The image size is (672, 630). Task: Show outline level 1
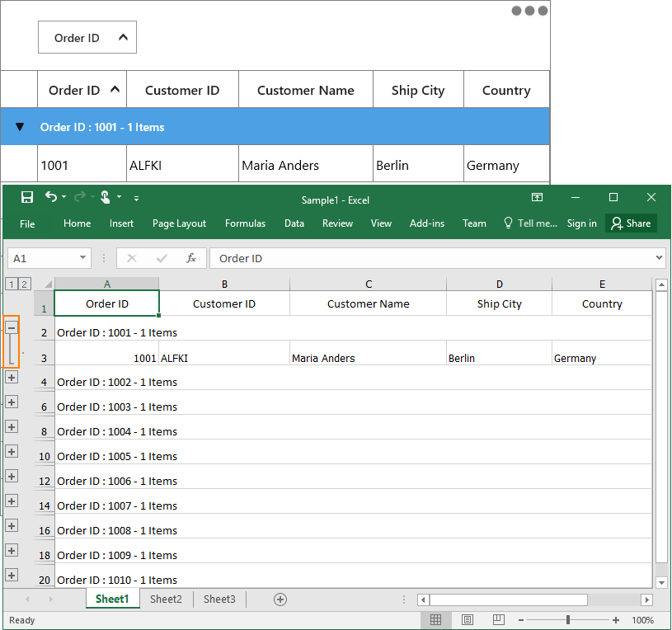point(12,284)
